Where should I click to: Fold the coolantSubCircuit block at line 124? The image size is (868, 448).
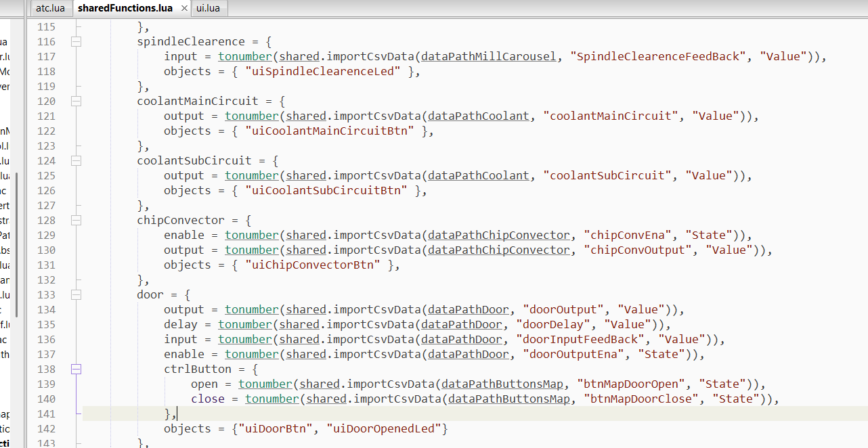pyautogui.click(x=76, y=161)
